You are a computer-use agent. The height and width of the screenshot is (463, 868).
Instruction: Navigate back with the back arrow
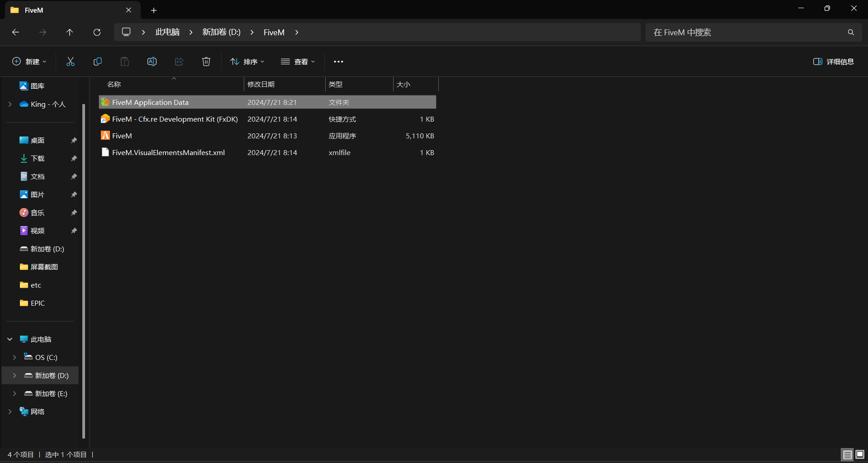[x=15, y=32]
